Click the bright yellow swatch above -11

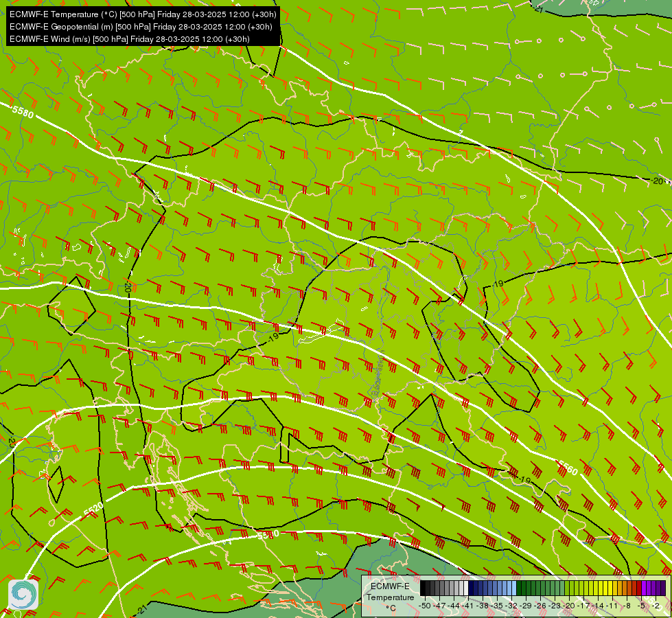tap(610, 588)
